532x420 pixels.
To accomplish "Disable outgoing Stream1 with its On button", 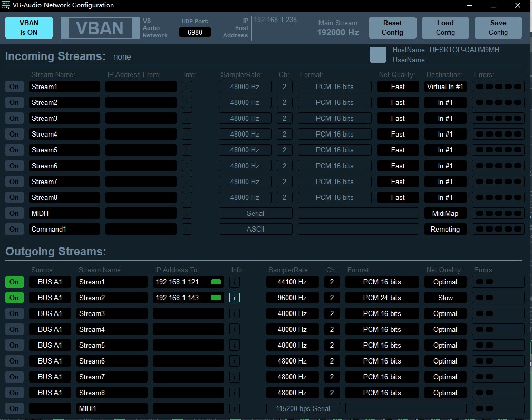I will coord(14,282).
